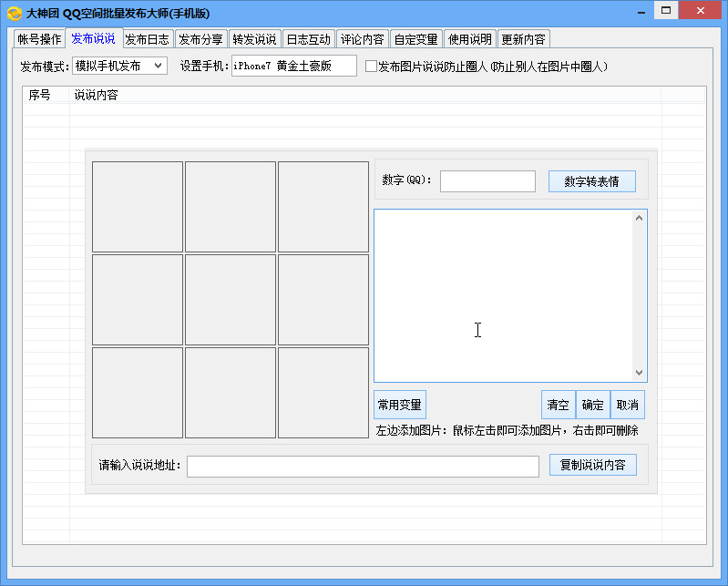Switch to the 发布日志 tab
728x586 pixels.
point(148,39)
